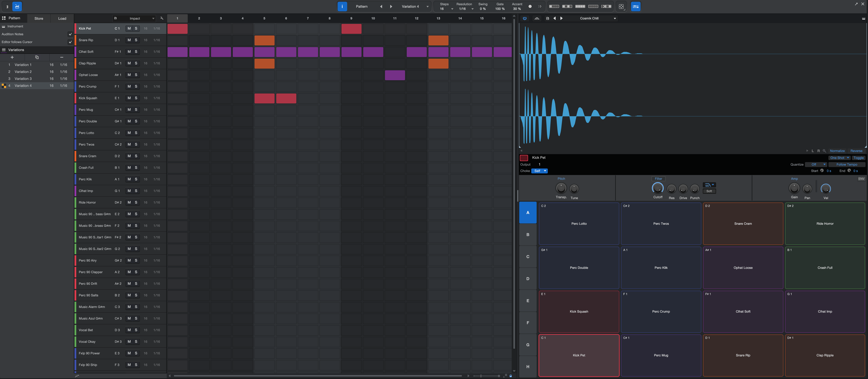Click the second step-fill pattern icon
This screenshot has width=868, height=379.
[567, 6]
